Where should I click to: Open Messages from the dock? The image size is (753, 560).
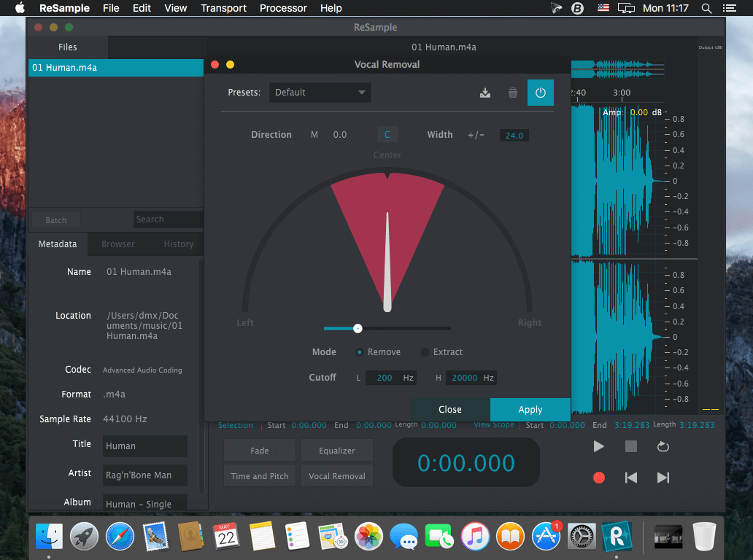point(403,536)
